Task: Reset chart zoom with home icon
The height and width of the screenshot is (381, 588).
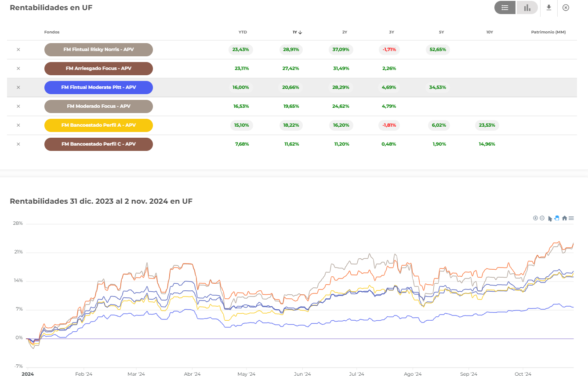Action: coord(564,218)
